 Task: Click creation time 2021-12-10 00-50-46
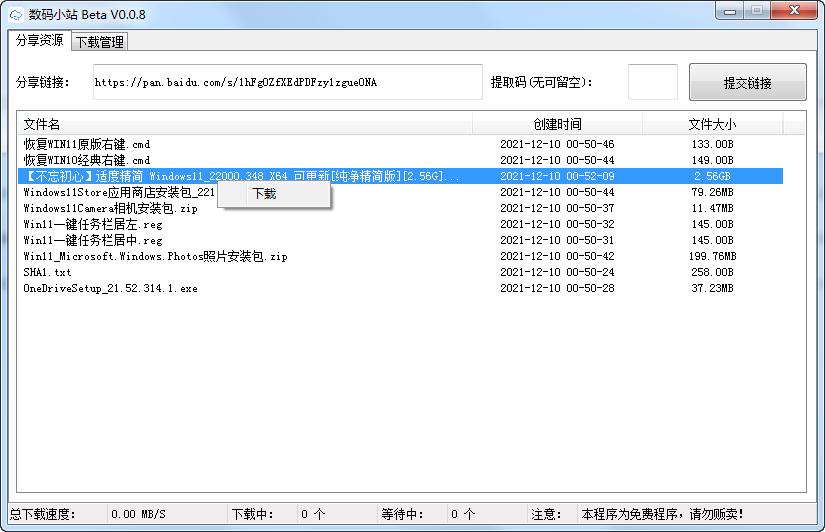(557, 144)
